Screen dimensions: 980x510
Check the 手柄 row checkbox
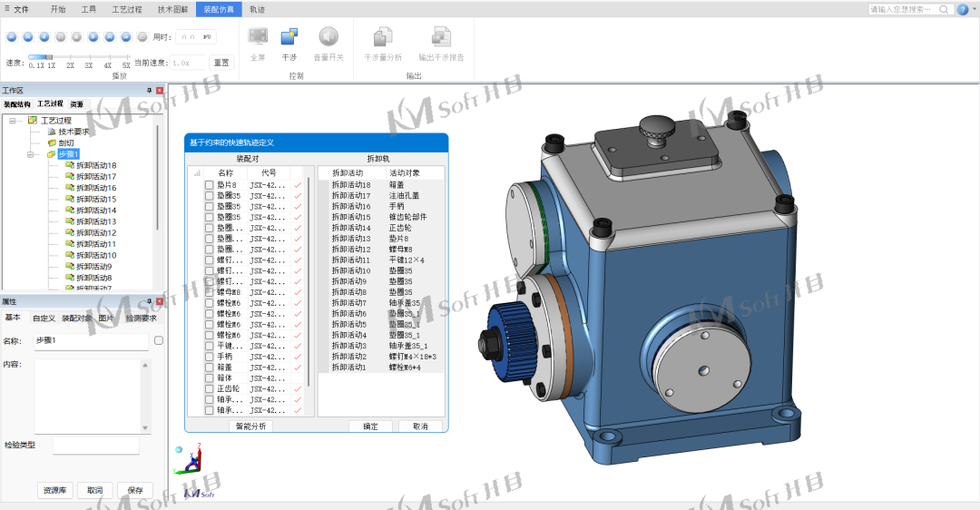tap(210, 357)
